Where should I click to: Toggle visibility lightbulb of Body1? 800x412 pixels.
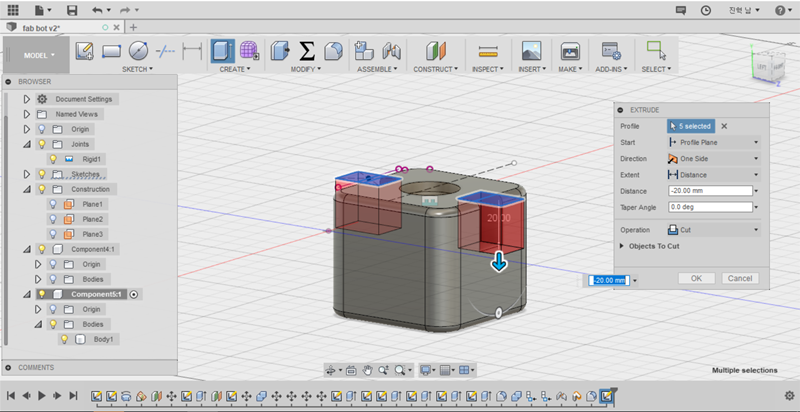tap(64, 340)
